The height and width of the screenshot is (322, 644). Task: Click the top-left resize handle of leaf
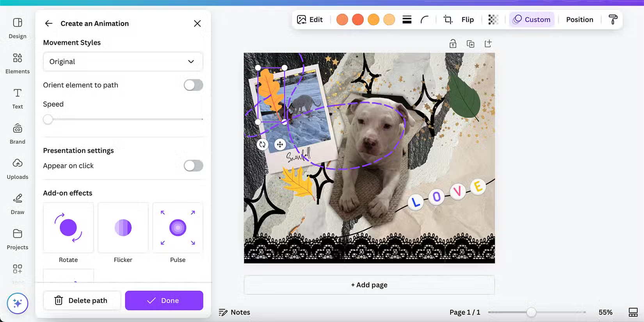[258, 68]
